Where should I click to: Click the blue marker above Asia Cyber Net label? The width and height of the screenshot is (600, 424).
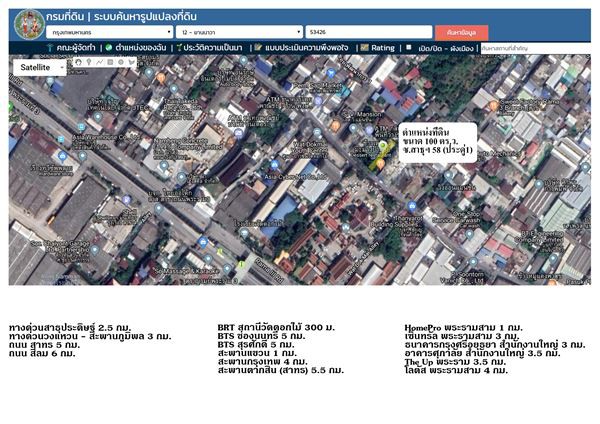(274, 165)
